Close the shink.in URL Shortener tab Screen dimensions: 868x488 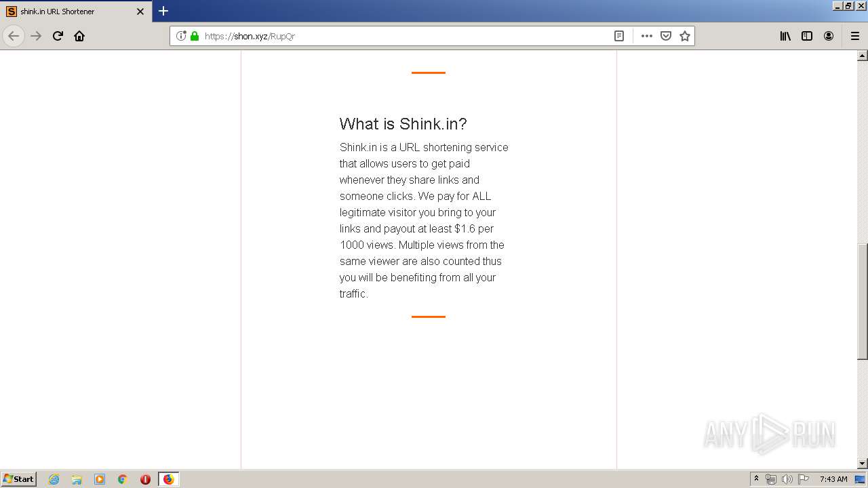140,12
